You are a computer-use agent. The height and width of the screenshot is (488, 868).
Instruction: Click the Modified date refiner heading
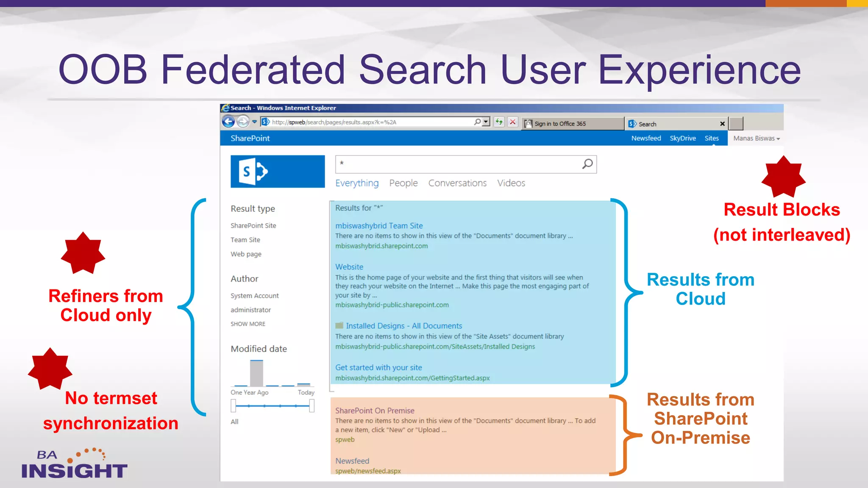(259, 349)
